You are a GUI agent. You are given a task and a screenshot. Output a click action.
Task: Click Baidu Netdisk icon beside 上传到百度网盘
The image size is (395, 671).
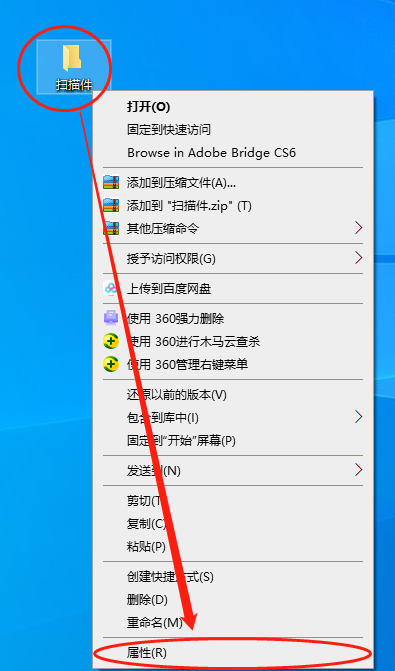coord(111,289)
